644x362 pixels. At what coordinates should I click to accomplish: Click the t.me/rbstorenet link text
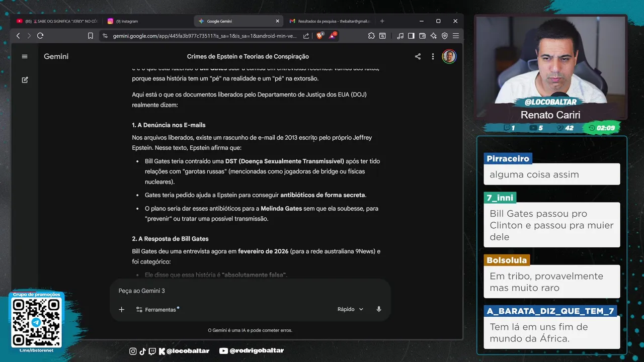[x=36, y=350]
